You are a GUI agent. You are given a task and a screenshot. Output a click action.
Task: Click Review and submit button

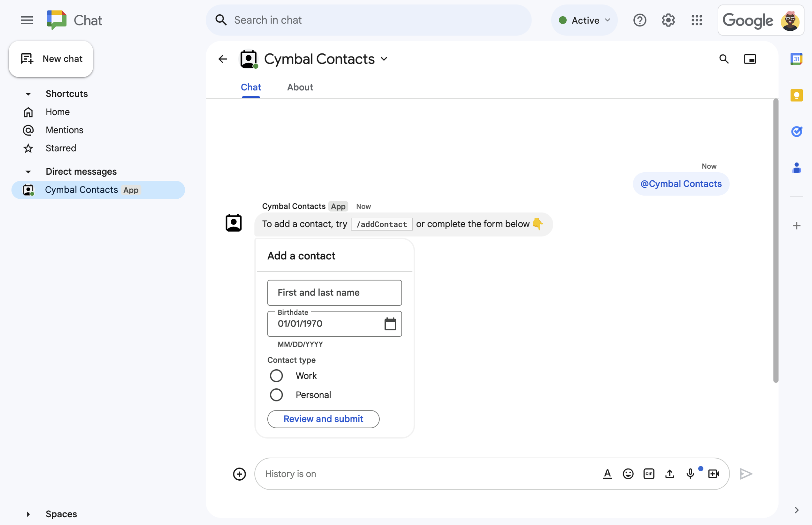click(x=323, y=418)
